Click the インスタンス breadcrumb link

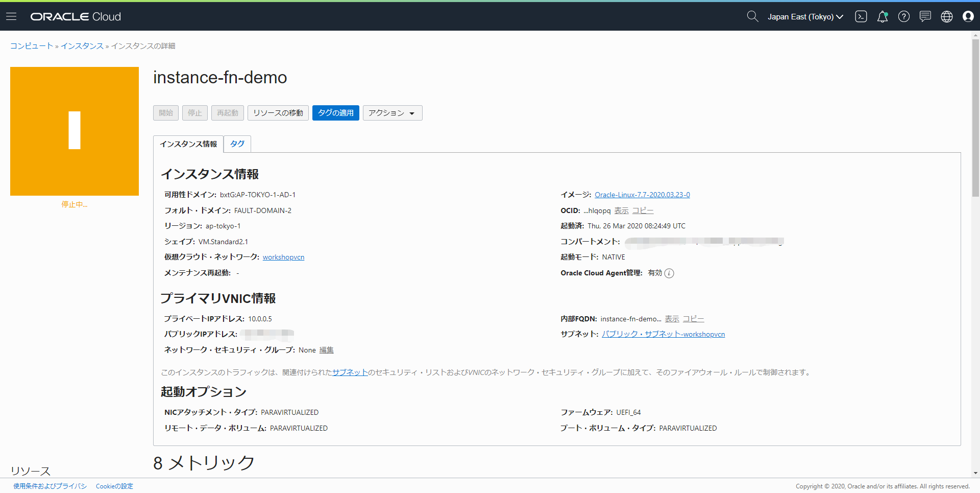point(82,46)
